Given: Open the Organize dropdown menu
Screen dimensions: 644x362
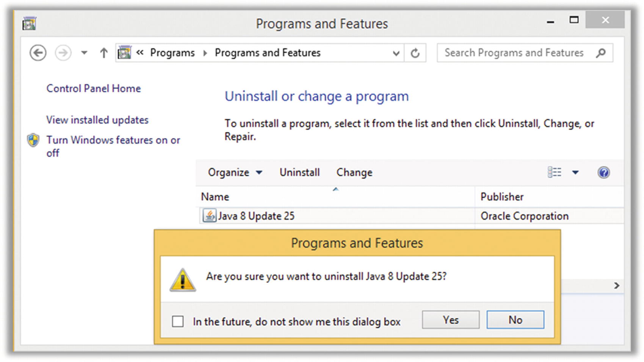Looking at the screenshot, I should click(235, 173).
